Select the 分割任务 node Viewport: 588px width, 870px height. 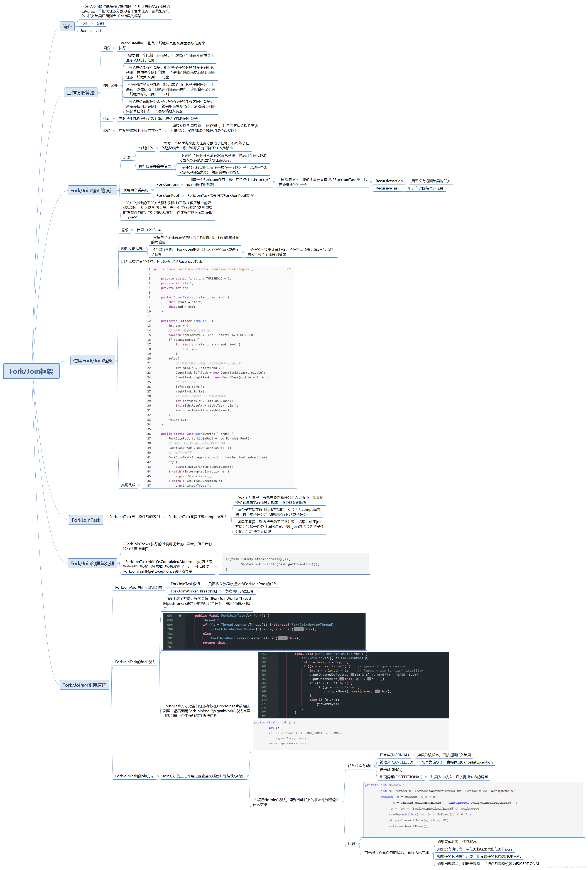[x=146, y=148]
